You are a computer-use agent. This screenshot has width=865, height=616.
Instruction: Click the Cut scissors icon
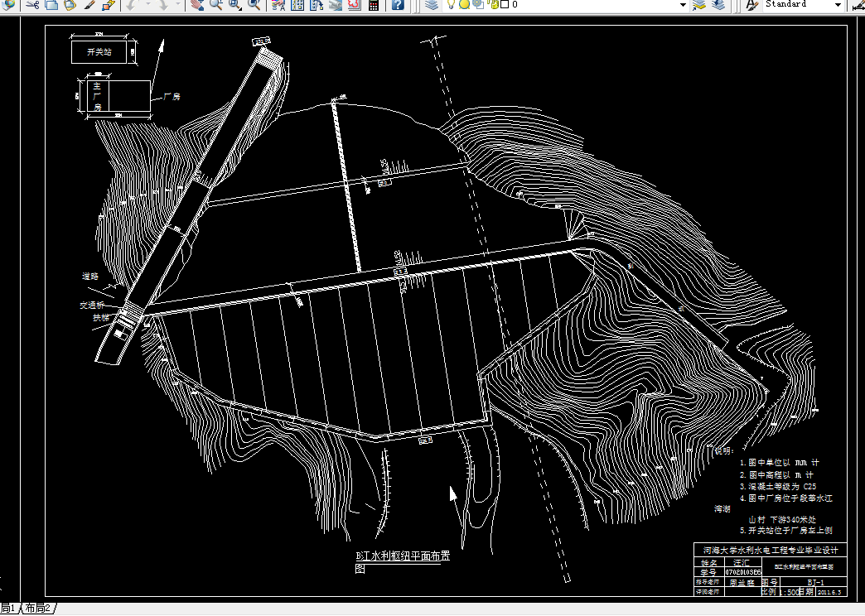point(32,5)
